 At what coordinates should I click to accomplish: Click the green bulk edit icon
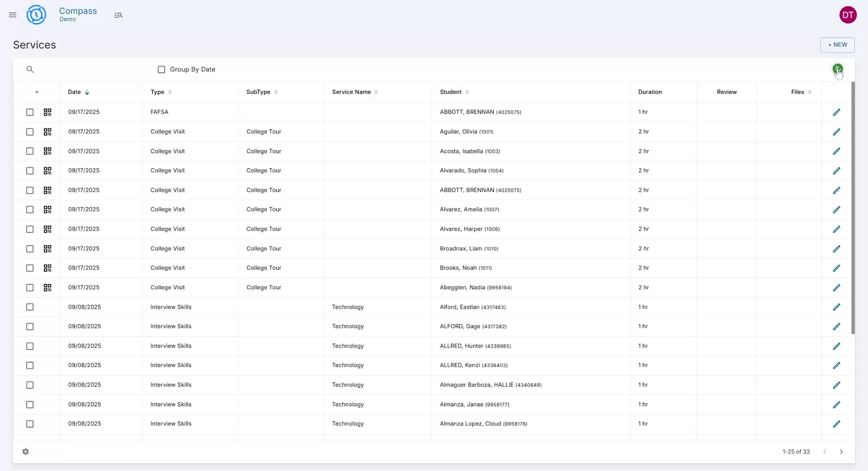(838, 68)
